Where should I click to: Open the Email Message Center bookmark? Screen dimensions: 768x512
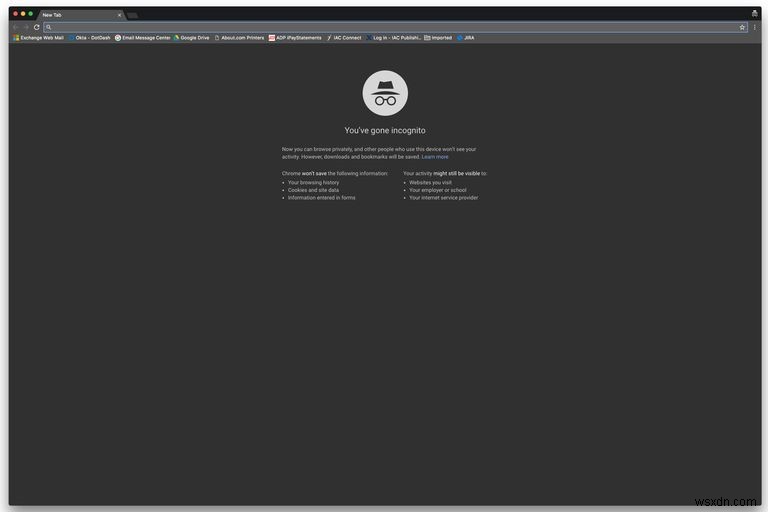[143, 38]
